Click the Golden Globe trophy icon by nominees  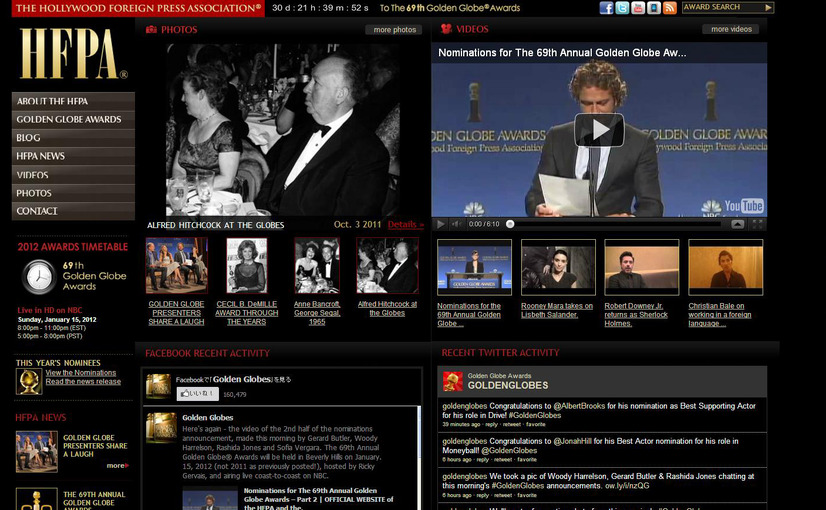[x=29, y=381]
